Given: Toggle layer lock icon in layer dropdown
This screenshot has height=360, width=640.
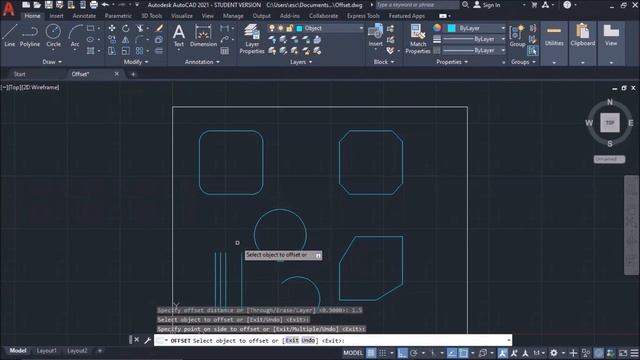Looking at the screenshot, I should [x=289, y=28].
